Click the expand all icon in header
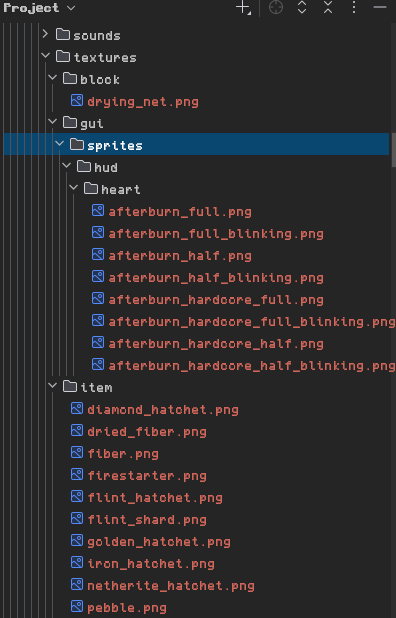 [302, 7]
